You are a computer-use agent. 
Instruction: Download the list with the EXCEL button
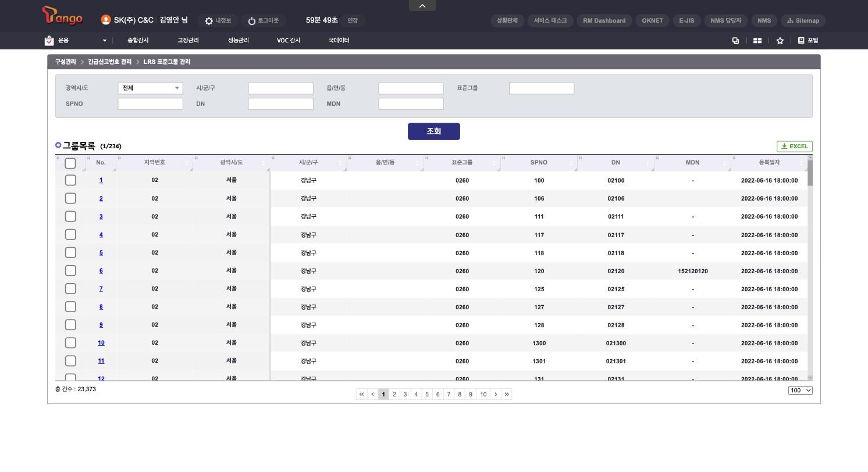[795, 146]
